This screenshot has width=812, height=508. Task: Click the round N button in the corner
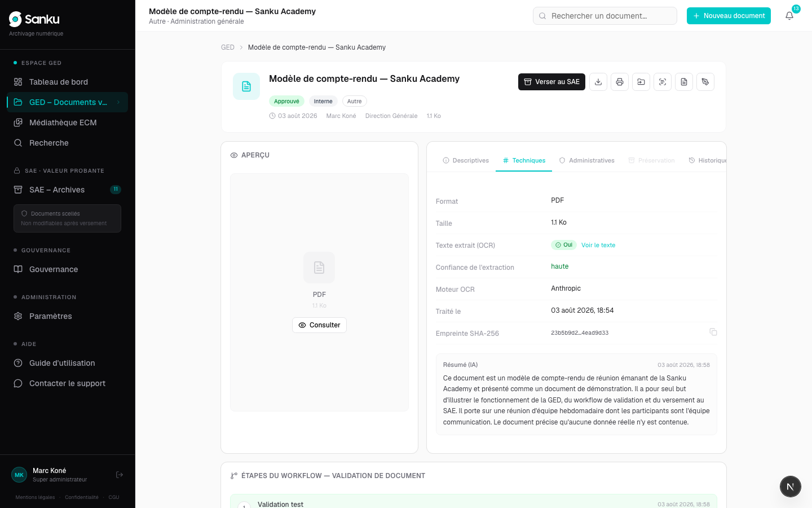pos(791,487)
